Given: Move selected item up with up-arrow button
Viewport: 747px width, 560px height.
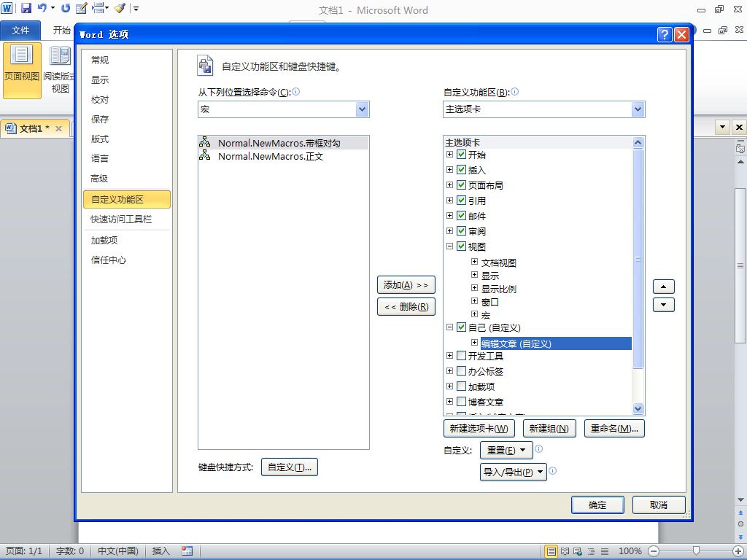Looking at the screenshot, I should pos(664,287).
